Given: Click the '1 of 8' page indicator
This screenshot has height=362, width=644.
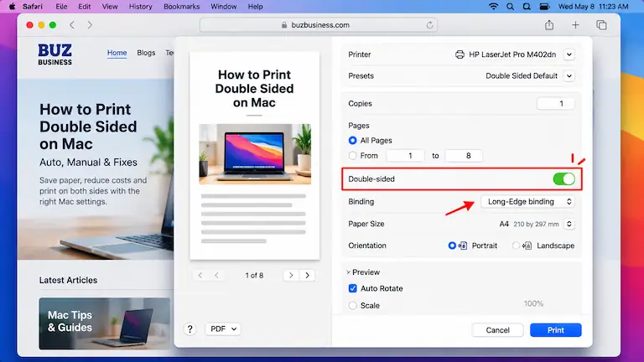Looking at the screenshot, I should point(254,276).
